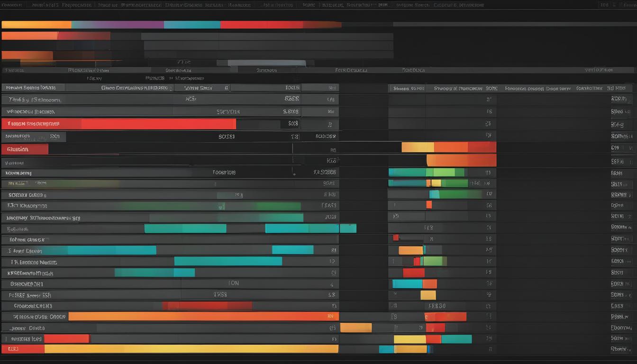Click the tiny isolated red square in the right panel
The width and height of the screenshot is (637, 364).
tap(396, 238)
